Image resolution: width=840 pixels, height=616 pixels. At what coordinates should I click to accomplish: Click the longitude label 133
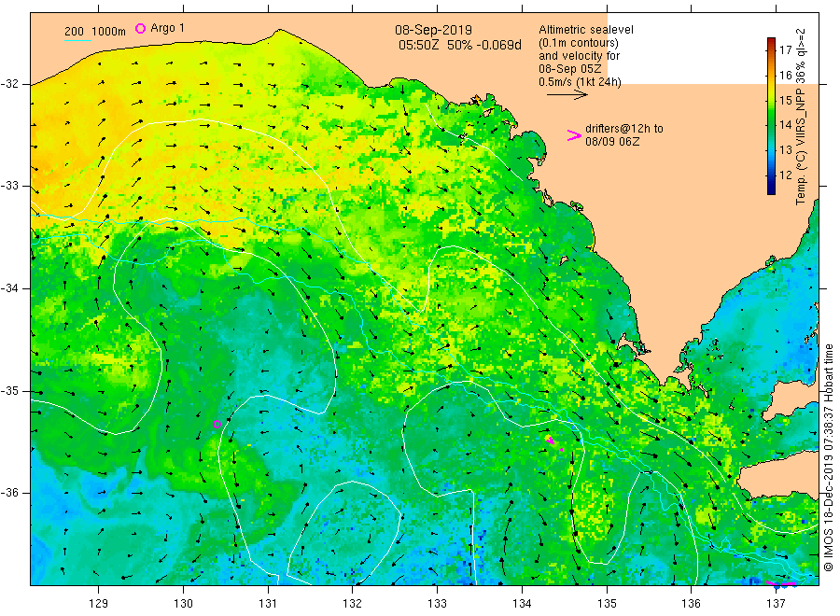tap(437, 604)
